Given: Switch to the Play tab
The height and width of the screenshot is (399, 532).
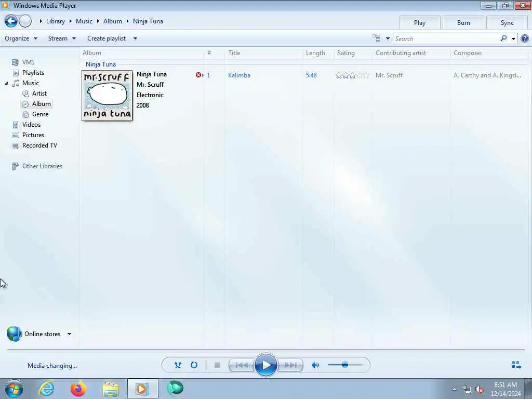Looking at the screenshot, I should click(420, 23).
